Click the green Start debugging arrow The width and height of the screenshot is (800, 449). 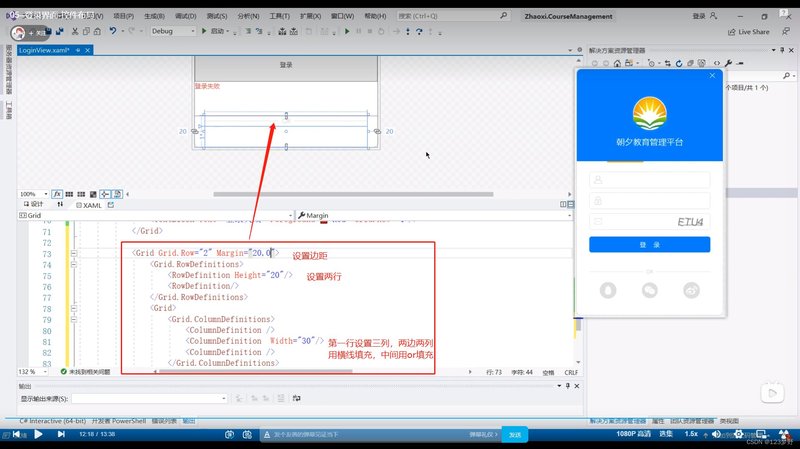point(204,31)
